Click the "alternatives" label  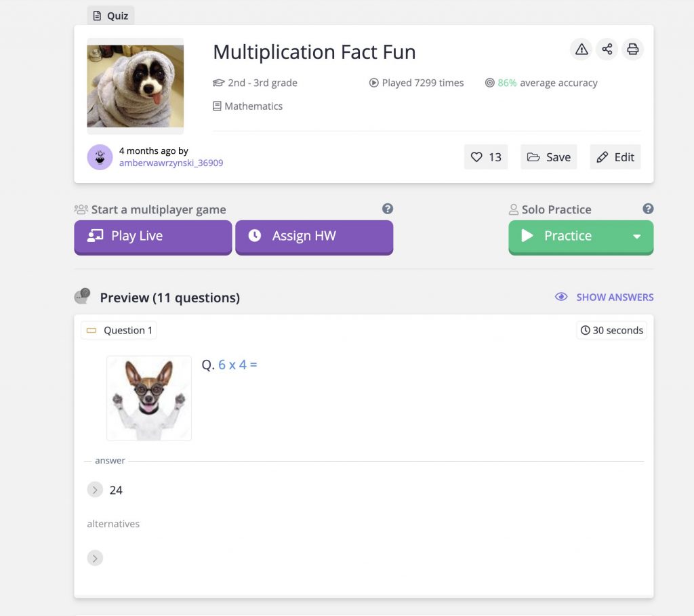click(x=113, y=524)
